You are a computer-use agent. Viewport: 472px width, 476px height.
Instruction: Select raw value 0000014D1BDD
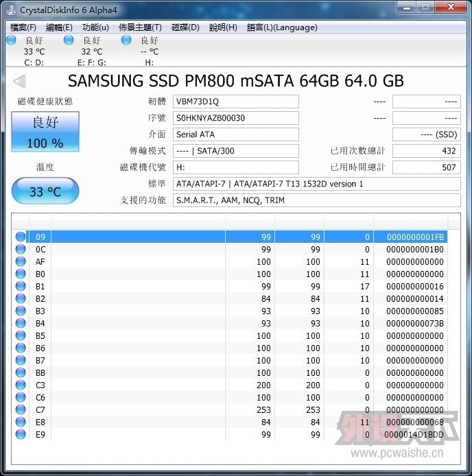pos(414,435)
